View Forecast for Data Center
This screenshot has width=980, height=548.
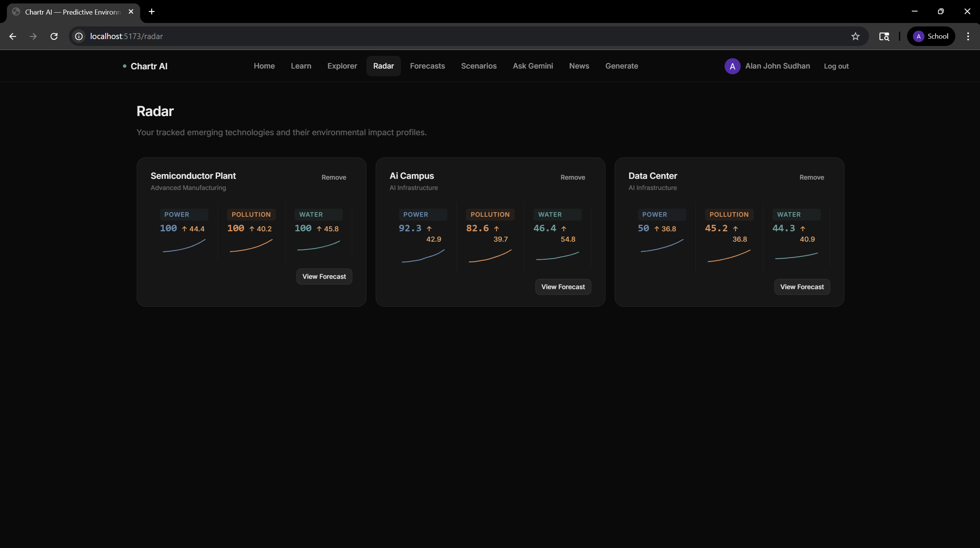click(802, 287)
